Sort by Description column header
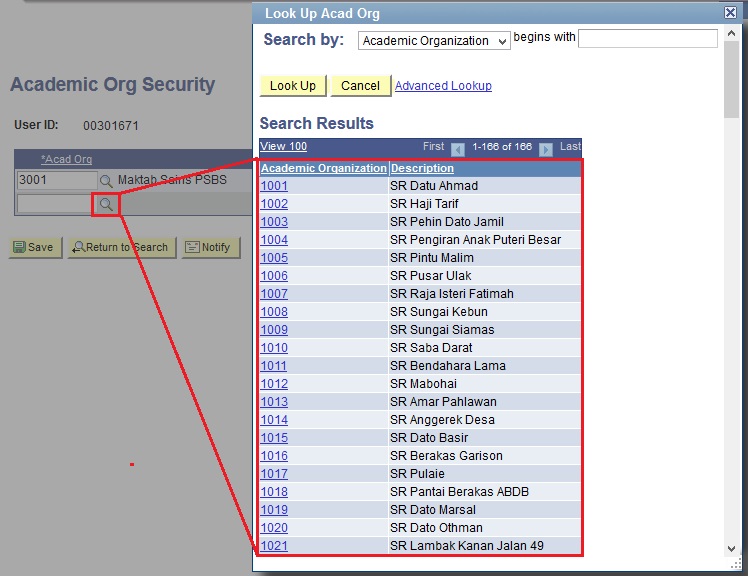The image size is (748, 576). 422,168
